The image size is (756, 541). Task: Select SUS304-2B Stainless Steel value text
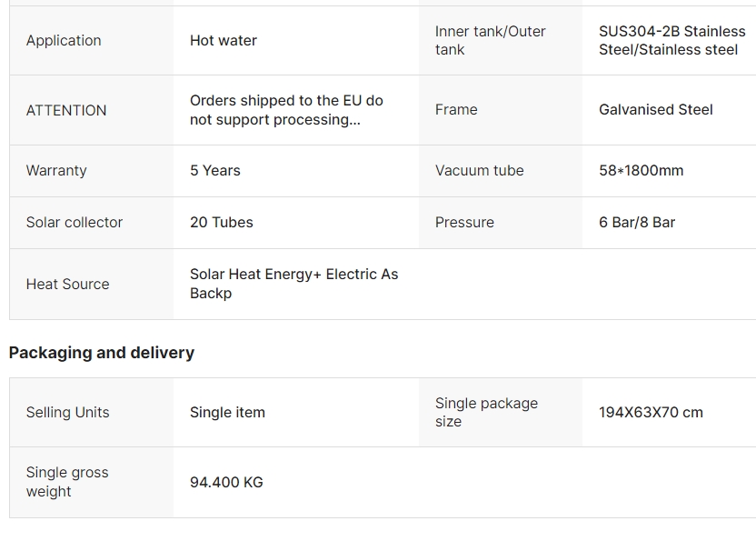(x=671, y=40)
